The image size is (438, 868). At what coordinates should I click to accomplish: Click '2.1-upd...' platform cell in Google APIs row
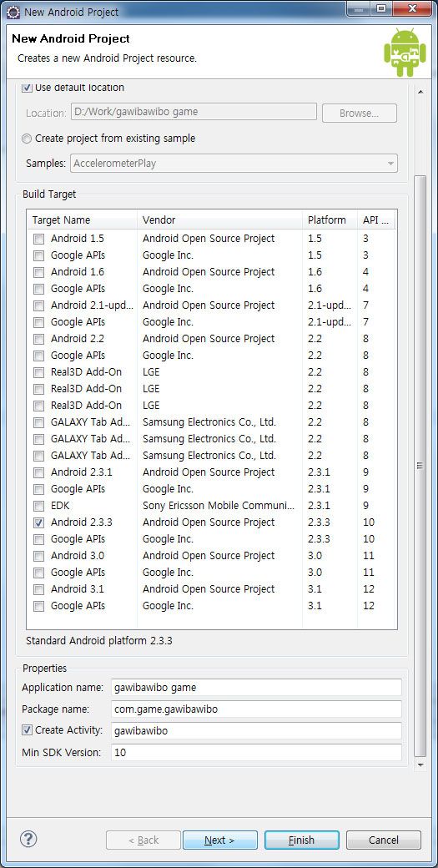[330, 321]
